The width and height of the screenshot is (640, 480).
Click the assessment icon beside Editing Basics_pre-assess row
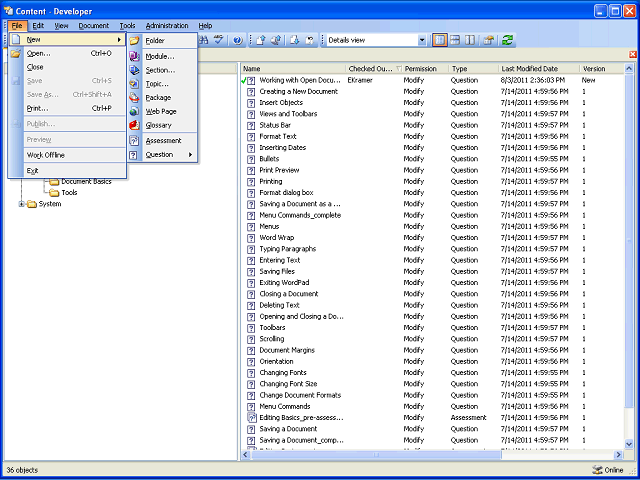click(x=251, y=418)
